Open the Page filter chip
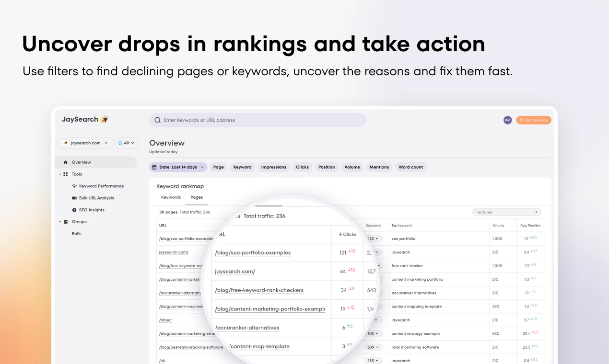Image resolution: width=609 pixels, height=364 pixels. point(218,167)
